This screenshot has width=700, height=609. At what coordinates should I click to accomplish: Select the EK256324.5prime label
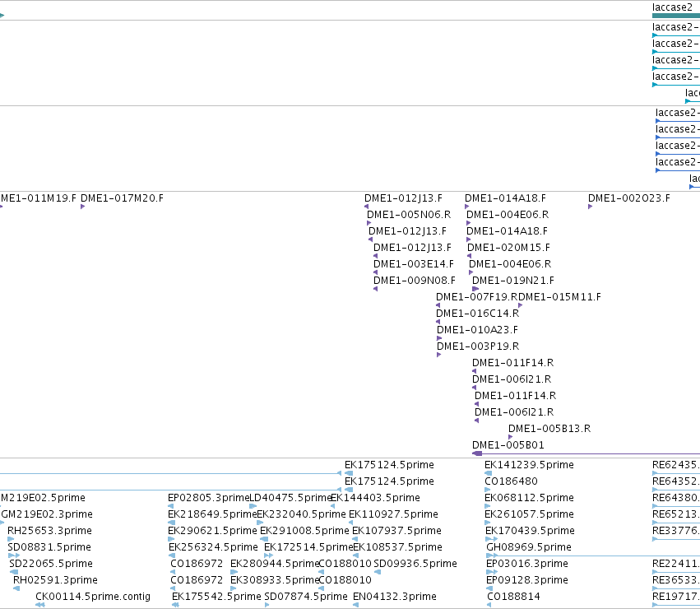point(213,547)
